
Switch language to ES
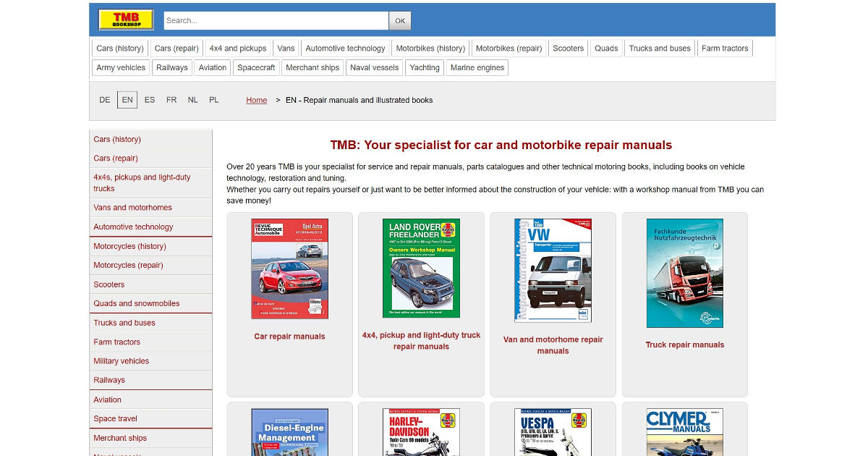(150, 100)
